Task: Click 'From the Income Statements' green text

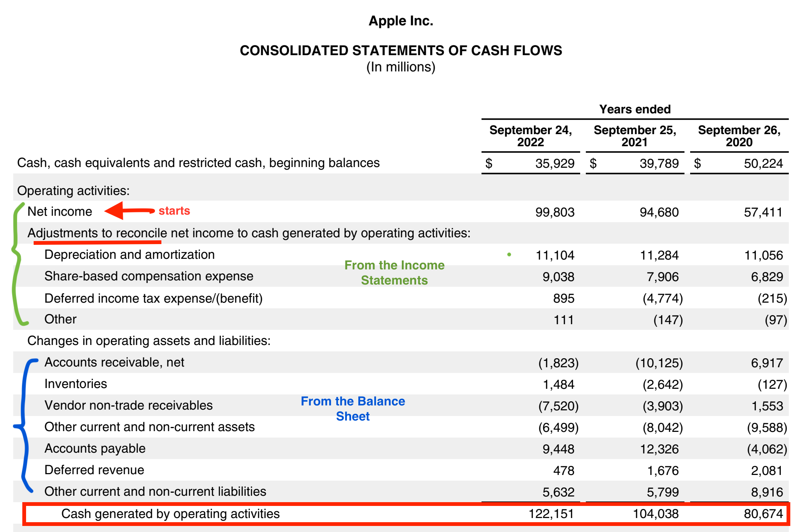Action: point(394,272)
